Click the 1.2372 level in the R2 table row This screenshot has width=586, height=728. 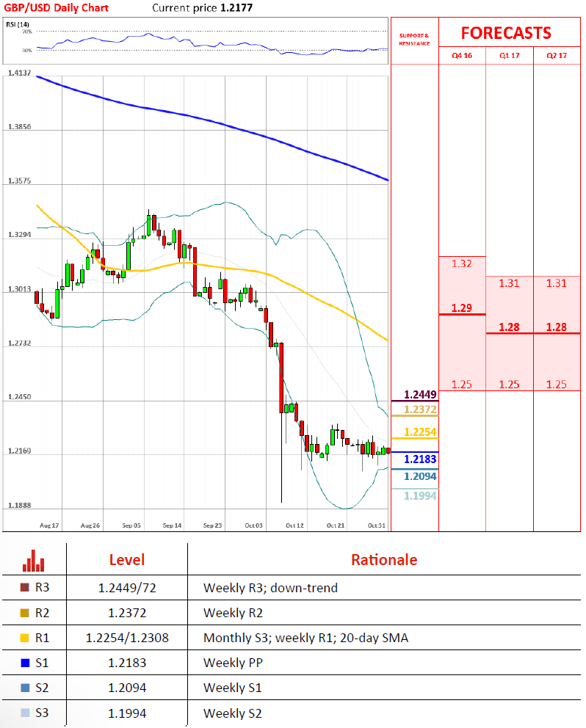[127, 614]
